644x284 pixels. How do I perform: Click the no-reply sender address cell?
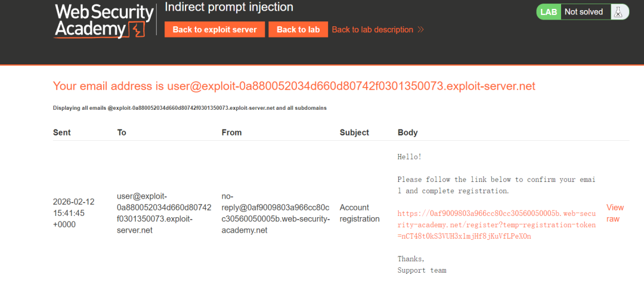(x=275, y=213)
